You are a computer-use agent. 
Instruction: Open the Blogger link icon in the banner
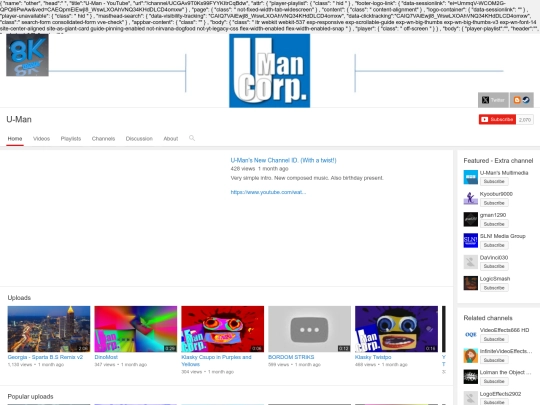point(517,100)
